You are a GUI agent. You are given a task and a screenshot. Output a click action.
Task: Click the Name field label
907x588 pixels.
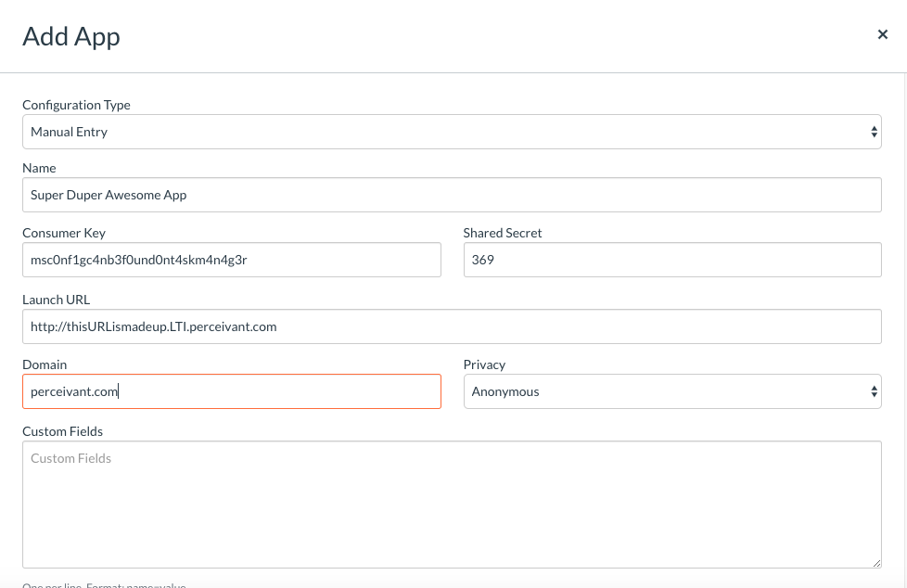point(39,168)
